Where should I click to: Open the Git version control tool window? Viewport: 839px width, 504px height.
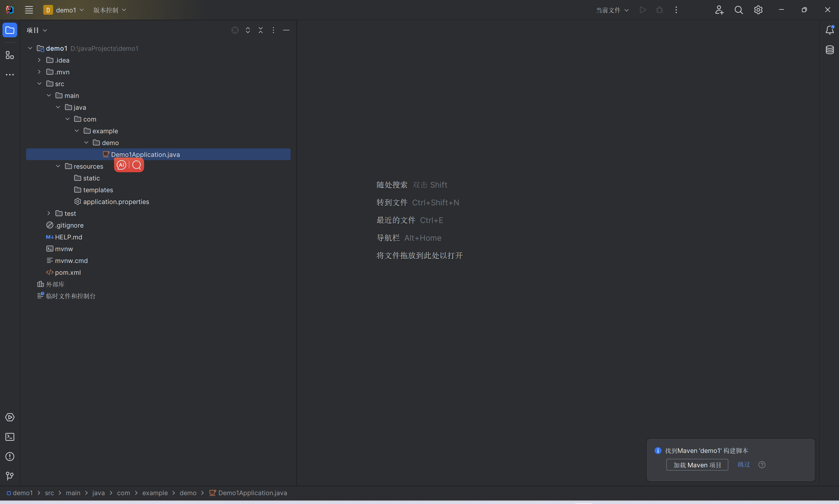click(x=10, y=476)
